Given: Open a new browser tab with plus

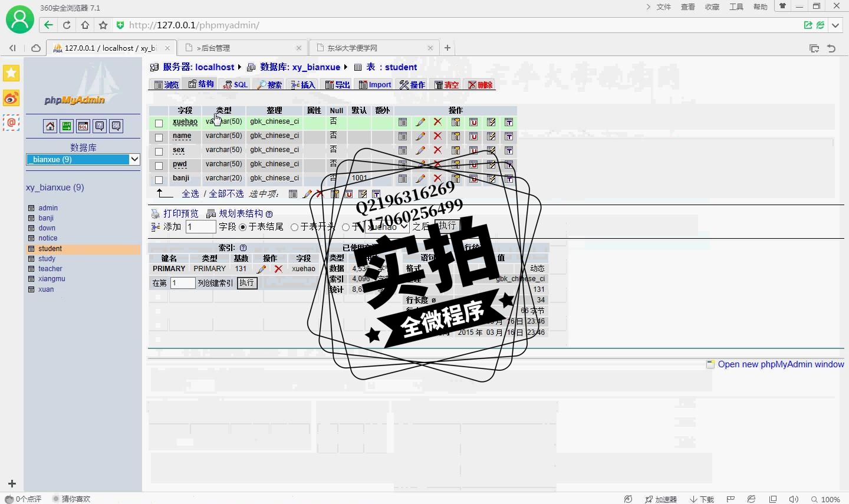Looking at the screenshot, I should tap(447, 48).
